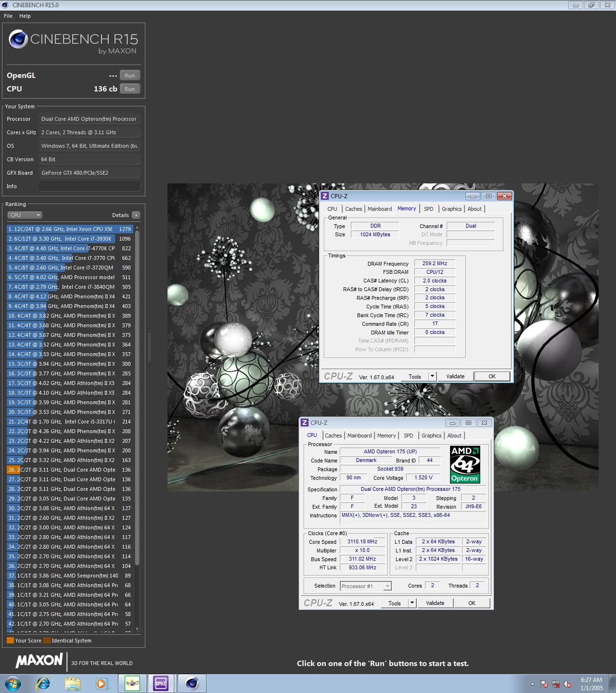
Task: Expand the ranking Details arrow
Action: point(136,215)
